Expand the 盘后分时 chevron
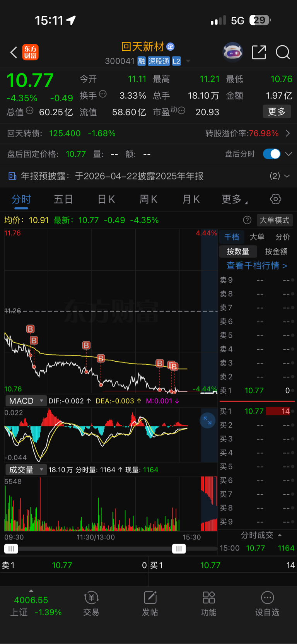The width and height of the screenshot is (297, 644). pyautogui.click(x=288, y=154)
